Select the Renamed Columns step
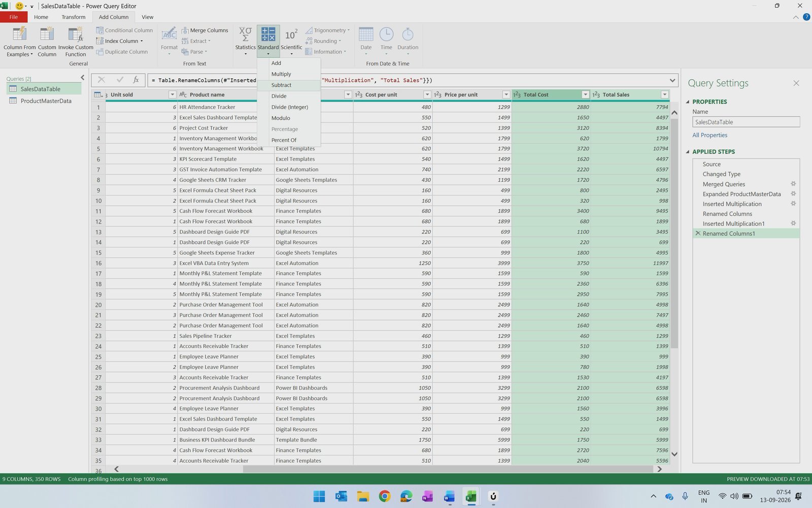 [x=746, y=214]
